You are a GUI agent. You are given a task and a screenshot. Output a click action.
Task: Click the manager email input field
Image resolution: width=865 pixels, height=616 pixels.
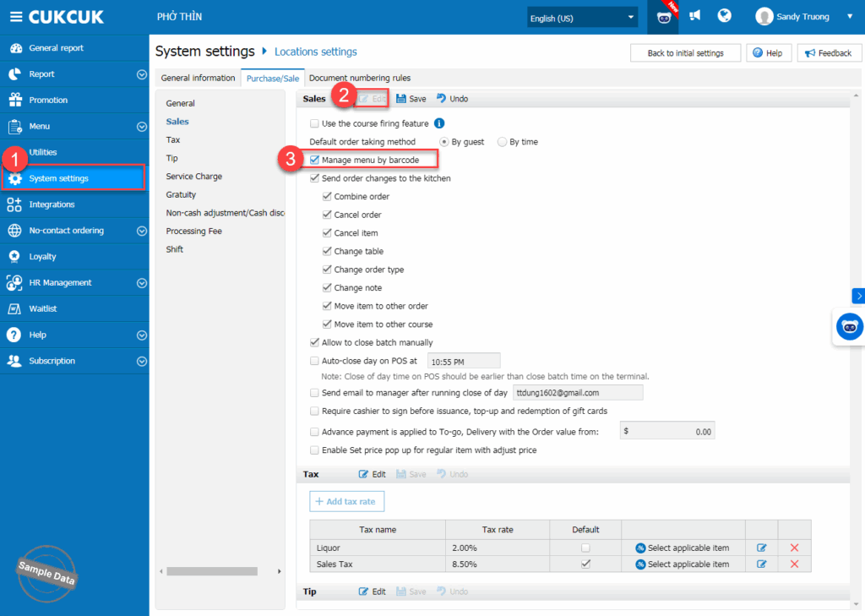click(x=578, y=393)
